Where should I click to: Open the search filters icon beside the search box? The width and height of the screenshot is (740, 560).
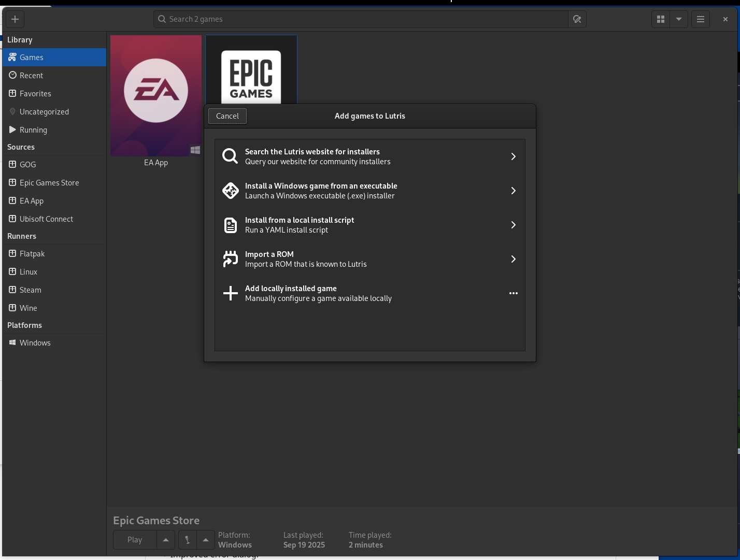577,19
